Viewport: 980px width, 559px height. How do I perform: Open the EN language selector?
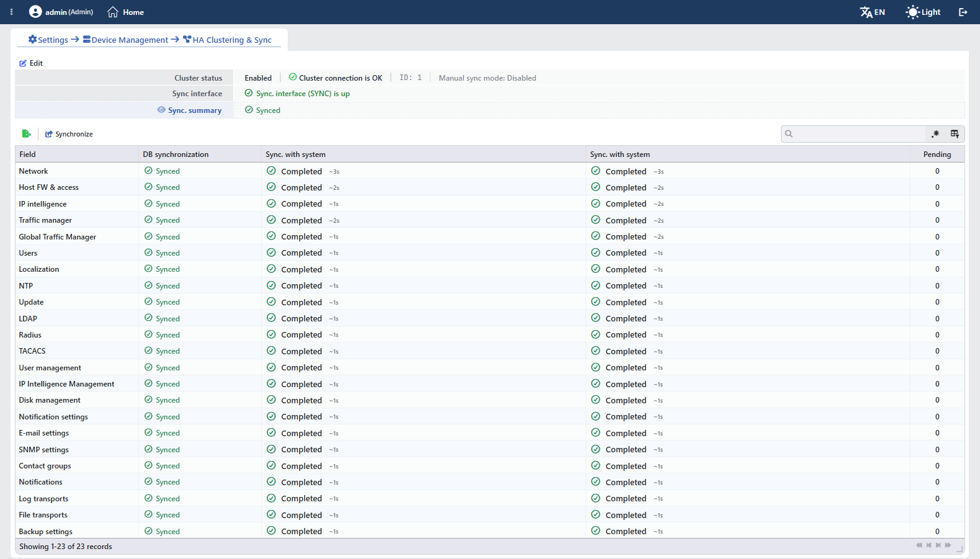pos(873,12)
